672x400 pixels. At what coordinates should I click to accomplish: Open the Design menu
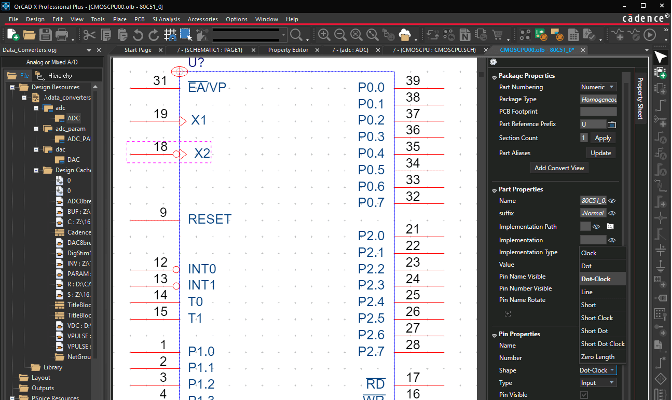click(x=35, y=19)
